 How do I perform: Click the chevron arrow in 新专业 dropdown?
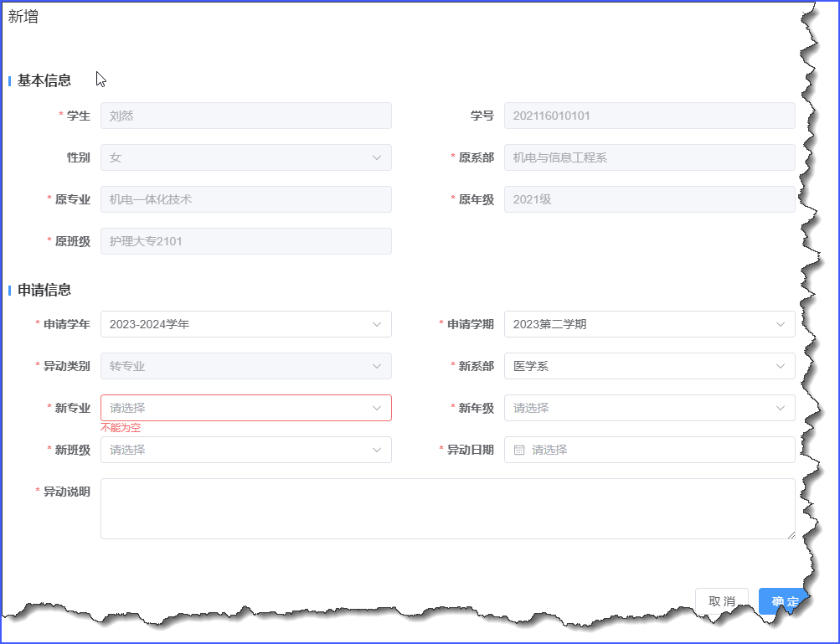pos(377,408)
